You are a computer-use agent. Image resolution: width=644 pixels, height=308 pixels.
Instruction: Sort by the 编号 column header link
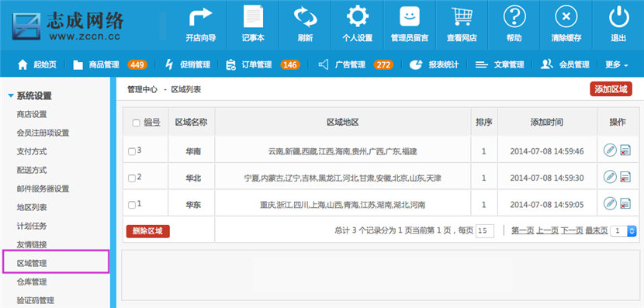152,122
